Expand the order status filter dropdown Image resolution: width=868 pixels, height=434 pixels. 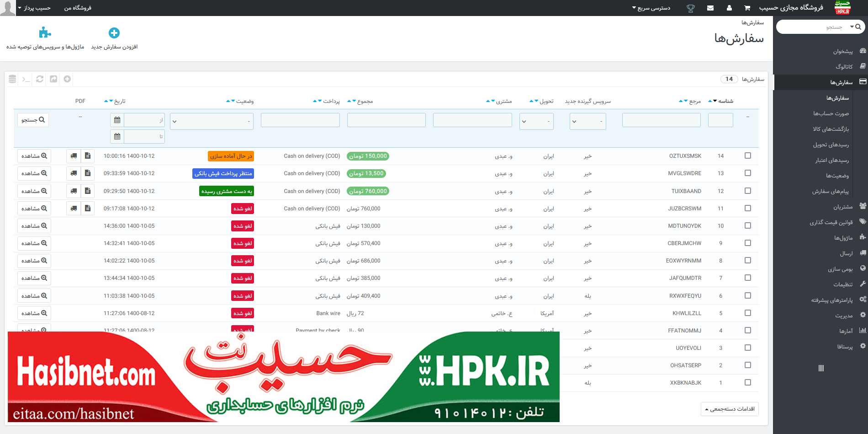pos(212,122)
